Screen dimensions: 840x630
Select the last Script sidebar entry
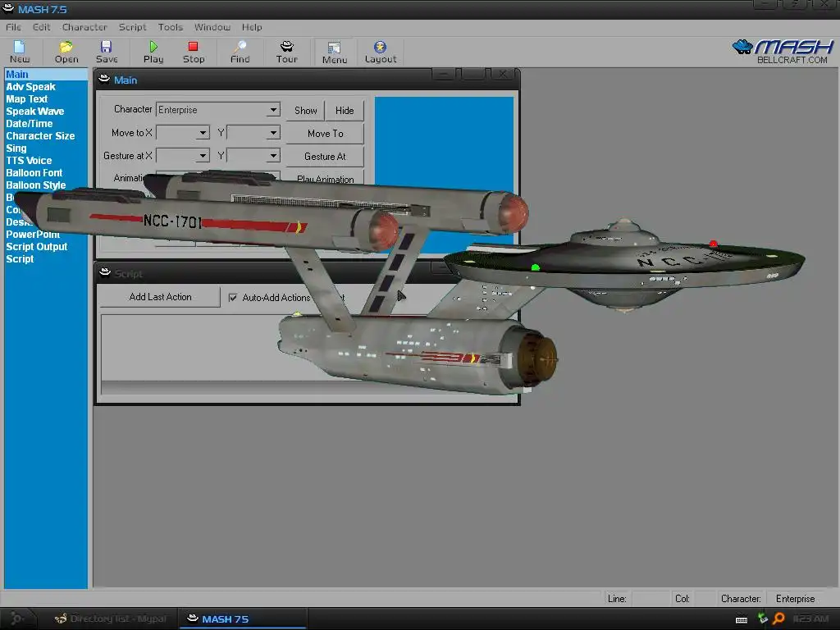[20, 259]
